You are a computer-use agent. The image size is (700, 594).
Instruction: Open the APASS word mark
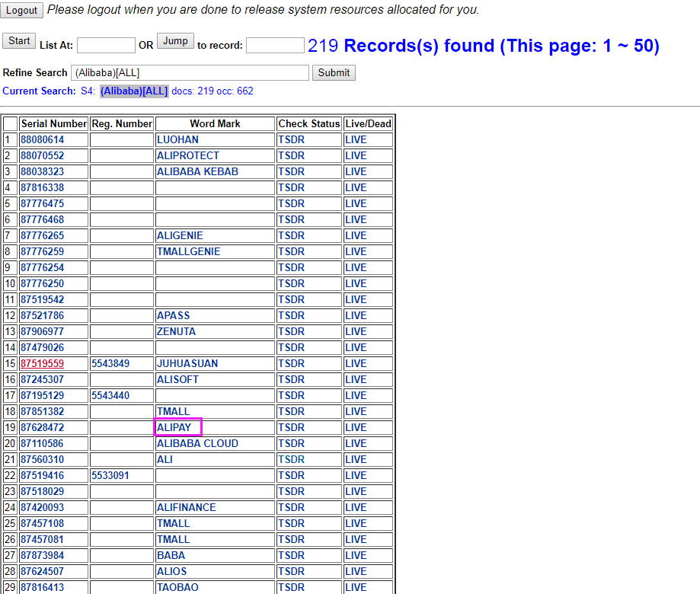click(173, 316)
